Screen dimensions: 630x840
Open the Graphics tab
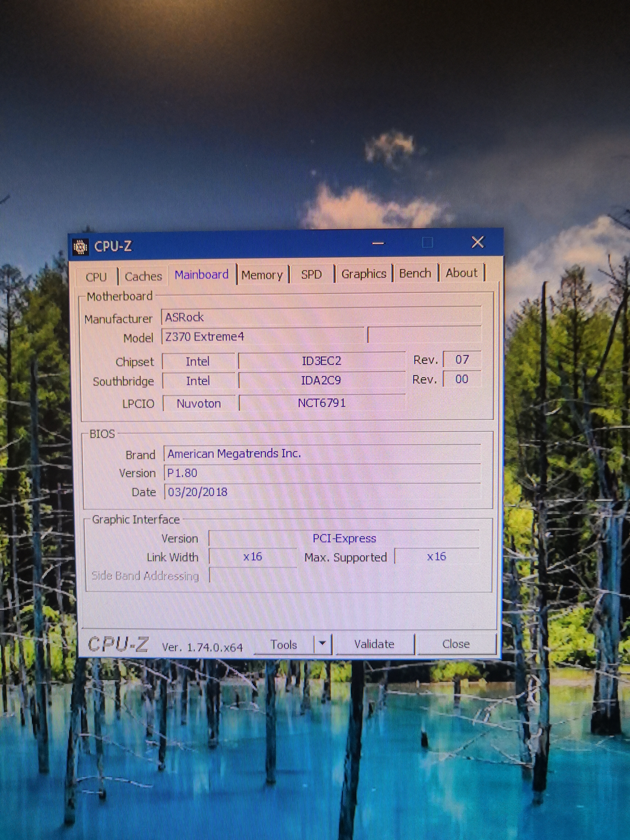pyautogui.click(x=363, y=273)
